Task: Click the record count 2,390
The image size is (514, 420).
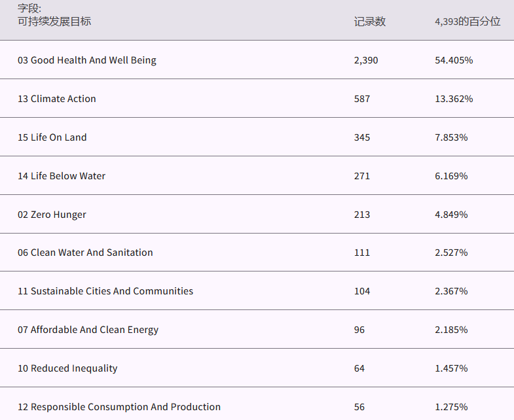Action: [366, 60]
